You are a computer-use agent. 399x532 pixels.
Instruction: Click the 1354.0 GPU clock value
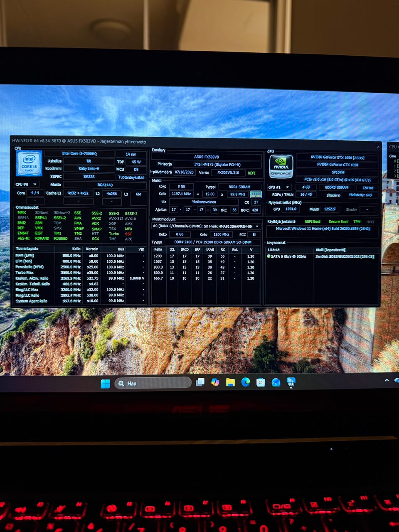click(x=291, y=209)
